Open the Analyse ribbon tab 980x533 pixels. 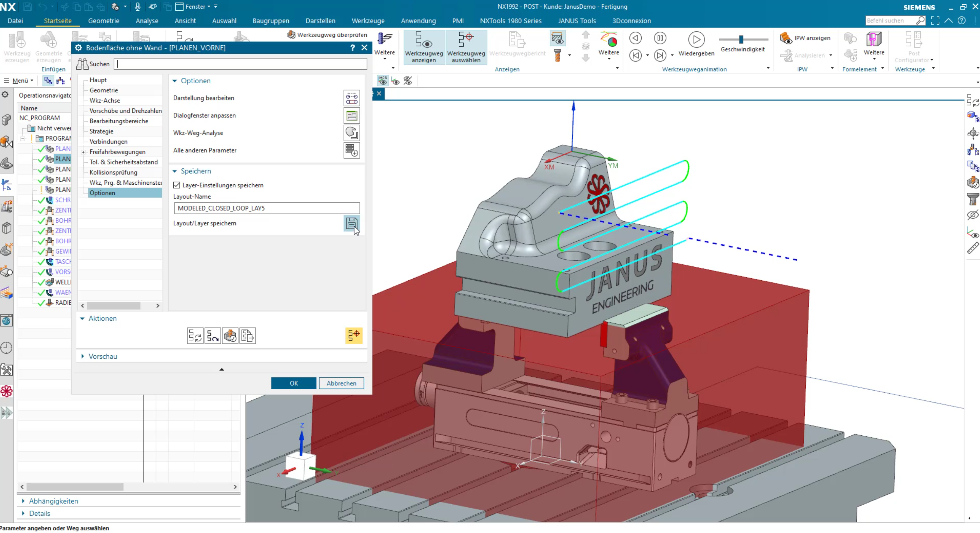pyautogui.click(x=147, y=21)
